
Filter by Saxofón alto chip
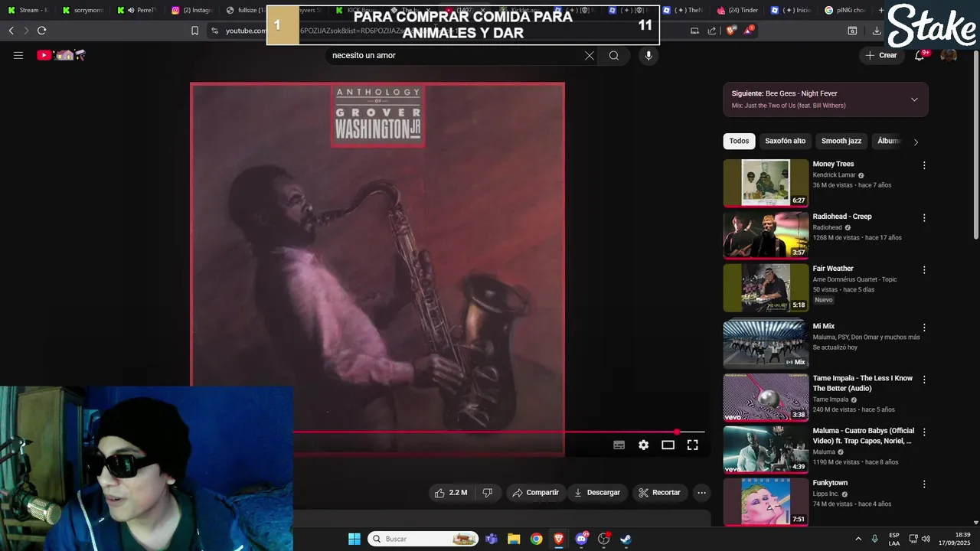coord(785,141)
